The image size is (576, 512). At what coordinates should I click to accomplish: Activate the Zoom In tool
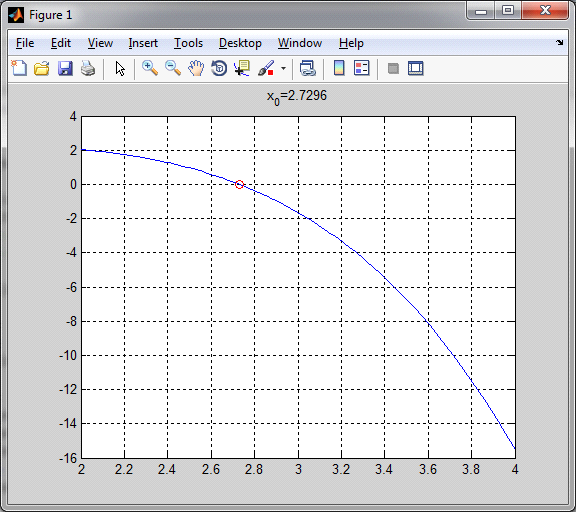click(x=150, y=68)
